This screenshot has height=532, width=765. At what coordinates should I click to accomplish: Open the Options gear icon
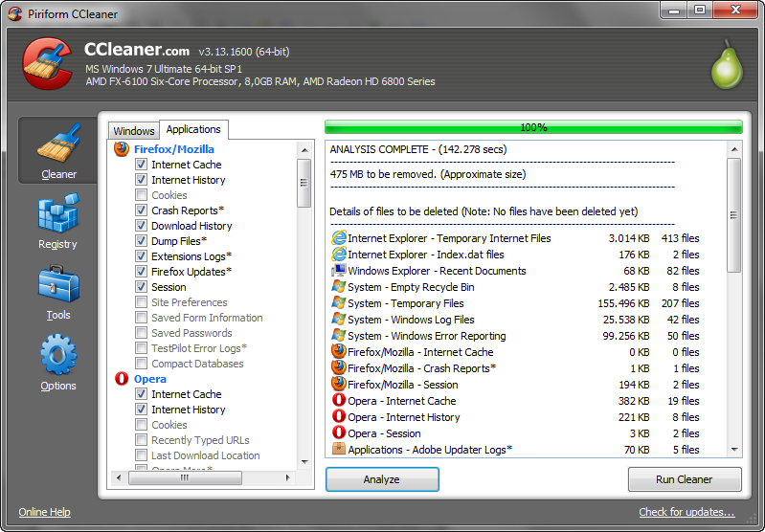58,354
